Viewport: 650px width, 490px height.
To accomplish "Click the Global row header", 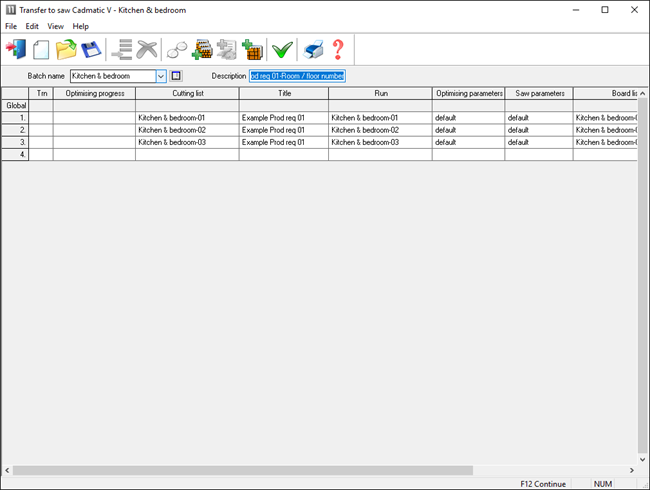I will 16,105.
